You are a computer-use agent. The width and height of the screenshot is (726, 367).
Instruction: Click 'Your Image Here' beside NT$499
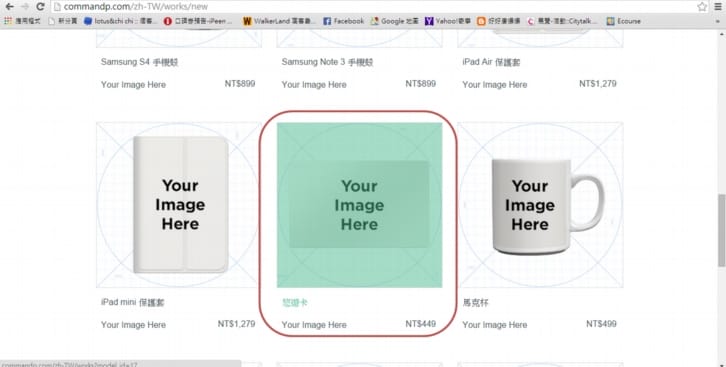(x=494, y=325)
